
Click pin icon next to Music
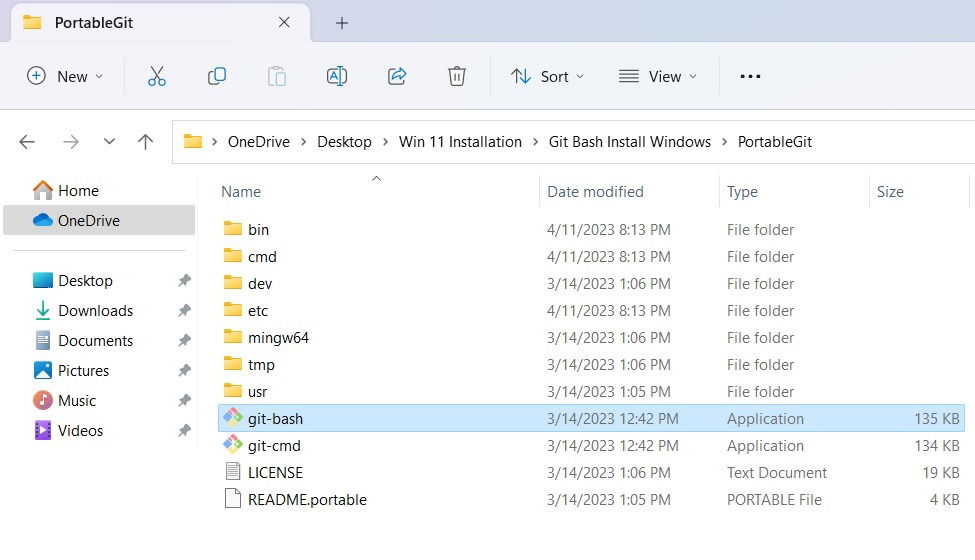(x=184, y=400)
